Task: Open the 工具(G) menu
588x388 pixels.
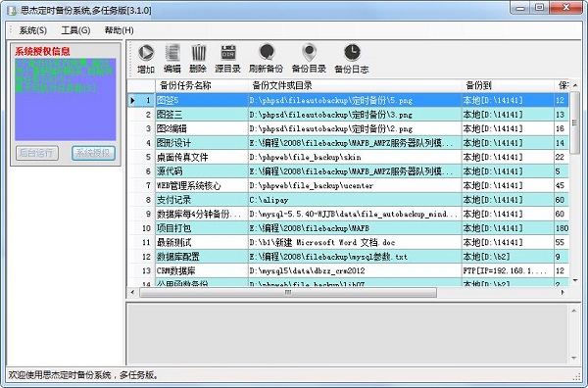Action: coord(75,30)
